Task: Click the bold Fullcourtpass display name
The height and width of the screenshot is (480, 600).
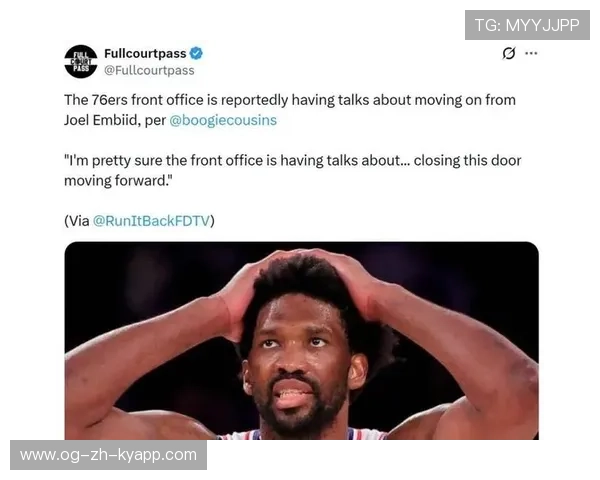Action: click(145, 53)
